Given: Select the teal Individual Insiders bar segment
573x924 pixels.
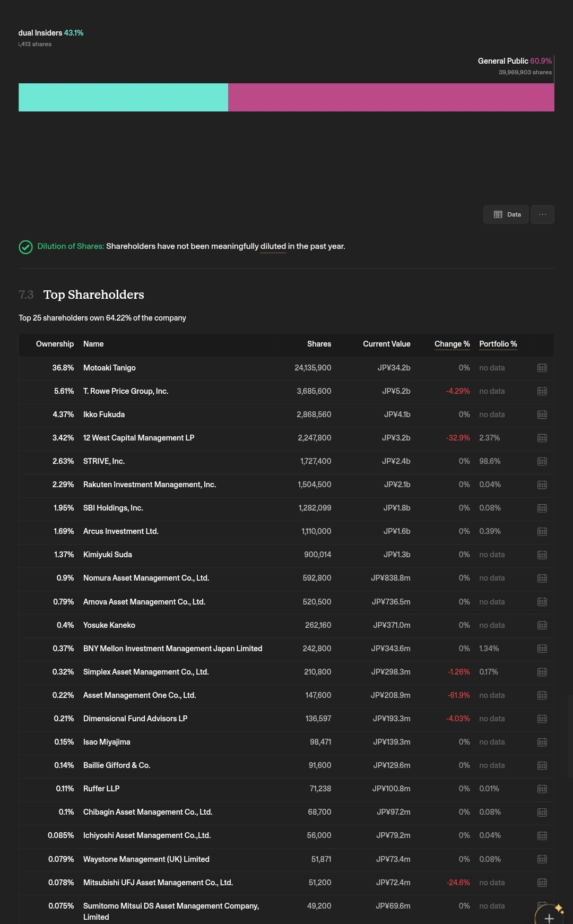Looking at the screenshot, I should [123, 97].
